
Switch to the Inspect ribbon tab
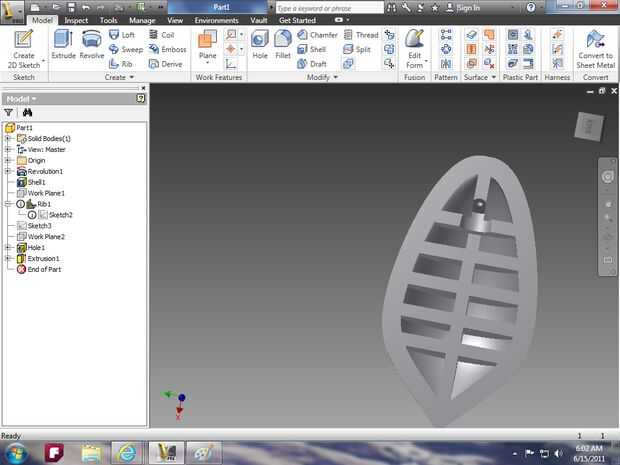pos(76,20)
